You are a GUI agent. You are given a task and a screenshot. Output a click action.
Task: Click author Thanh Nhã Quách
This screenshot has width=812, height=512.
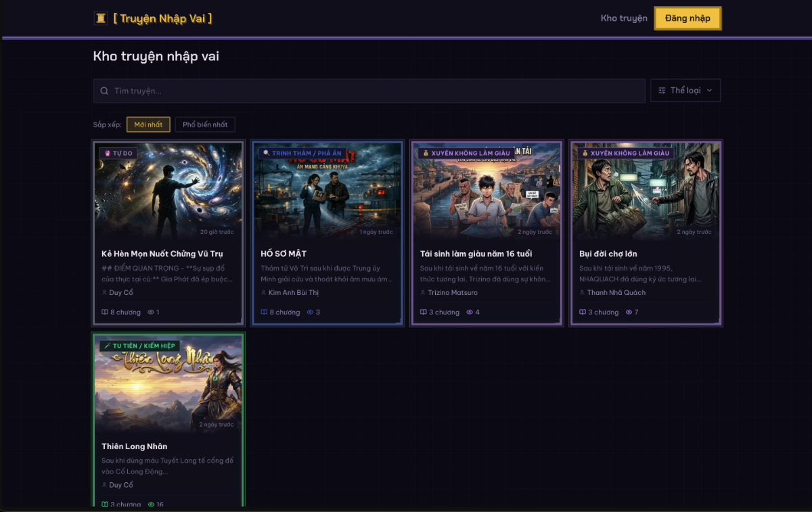(x=616, y=293)
